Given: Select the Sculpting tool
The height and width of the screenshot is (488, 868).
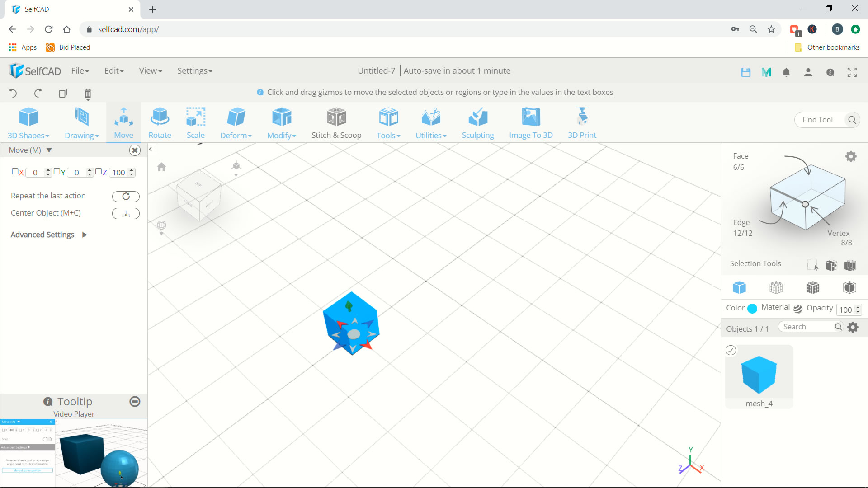Looking at the screenshot, I should pyautogui.click(x=478, y=123).
